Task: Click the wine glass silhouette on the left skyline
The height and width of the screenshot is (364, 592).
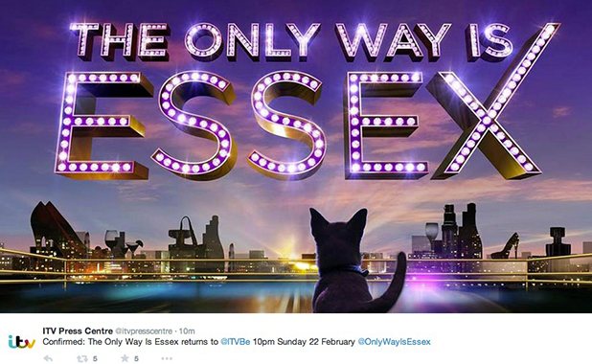Action: click(x=111, y=241)
